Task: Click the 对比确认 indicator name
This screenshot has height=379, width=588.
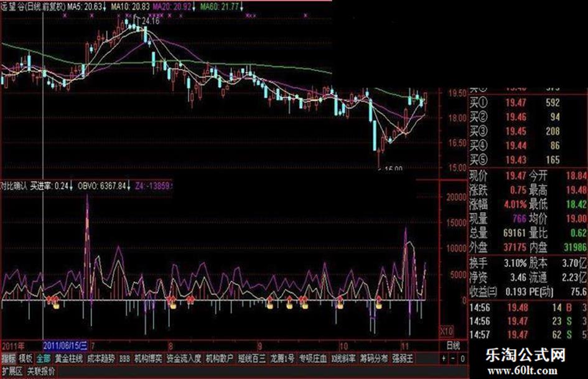Action: point(14,185)
